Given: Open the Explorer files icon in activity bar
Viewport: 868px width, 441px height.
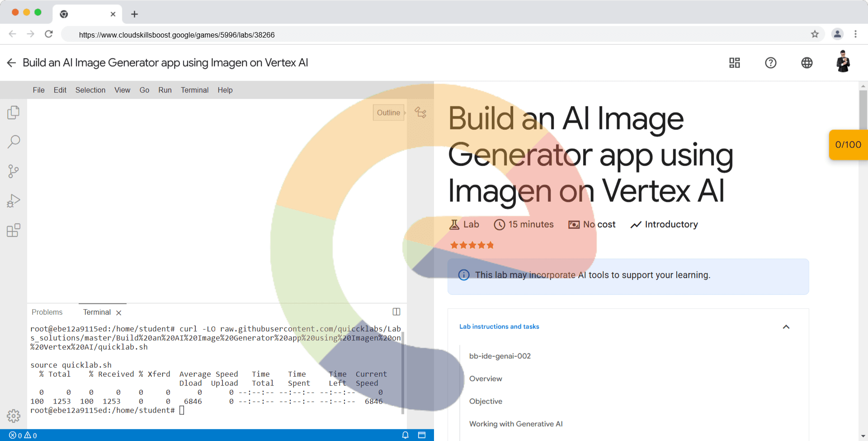Looking at the screenshot, I should tap(14, 112).
